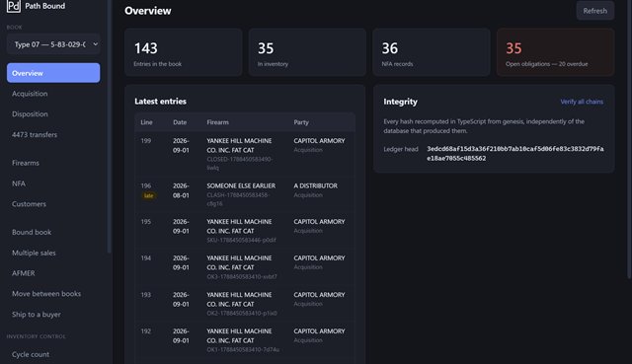This screenshot has width=632, height=364.
Task: Open Ship to a buyer
Action: point(53,314)
